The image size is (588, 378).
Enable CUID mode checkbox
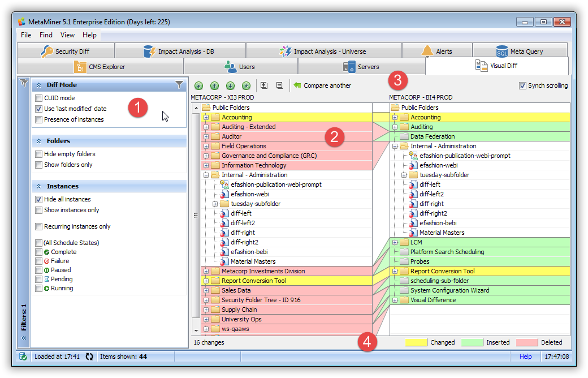[x=38, y=98]
